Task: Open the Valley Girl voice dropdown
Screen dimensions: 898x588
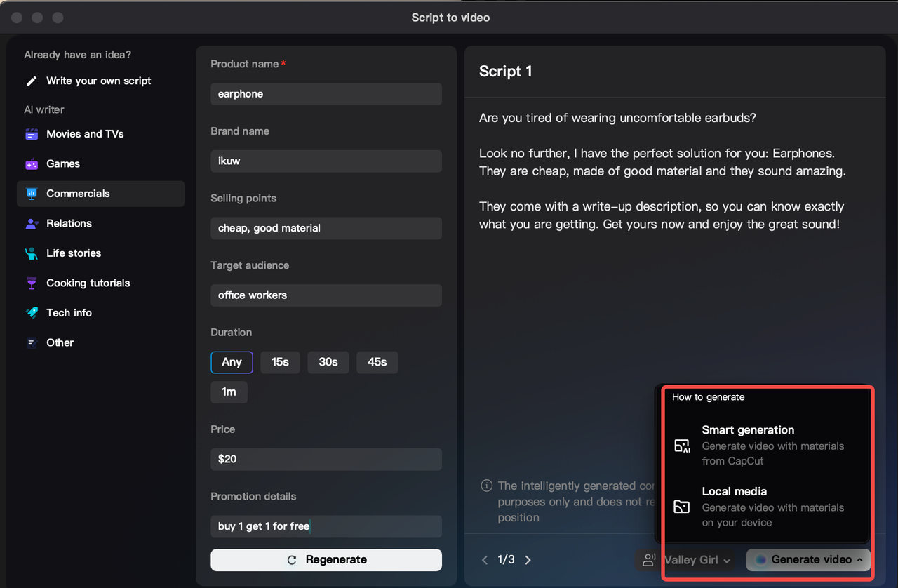Action: pos(697,559)
